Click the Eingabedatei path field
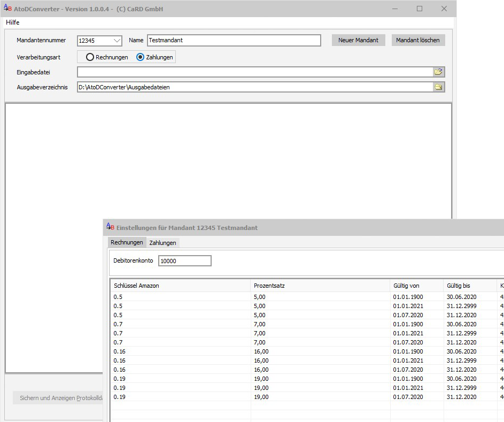The width and height of the screenshot is (504, 422). pyautogui.click(x=255, y=72)
